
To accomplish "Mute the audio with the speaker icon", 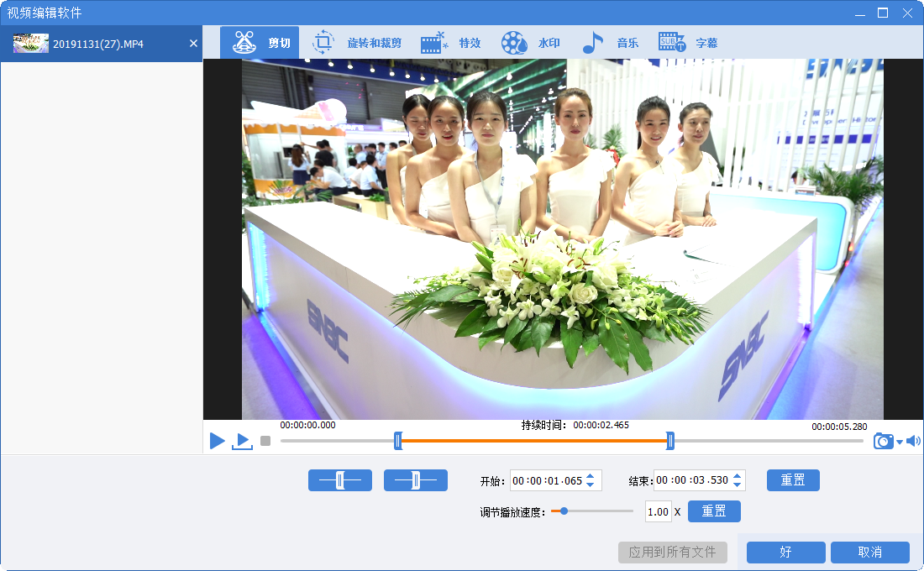I will tap(913, 441).
